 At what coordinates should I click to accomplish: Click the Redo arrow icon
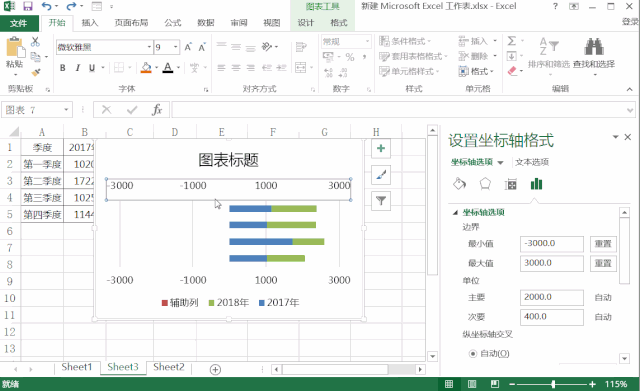coord(71,6)
